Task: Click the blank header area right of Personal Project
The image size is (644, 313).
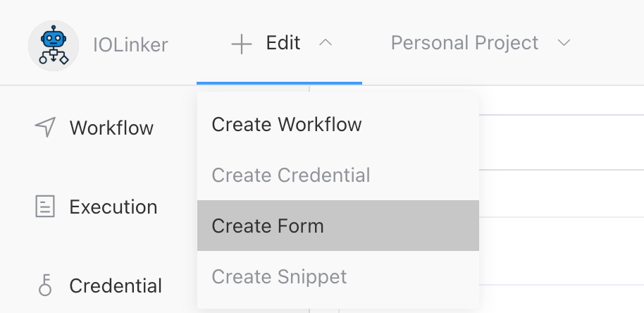Action: point(609,43)
